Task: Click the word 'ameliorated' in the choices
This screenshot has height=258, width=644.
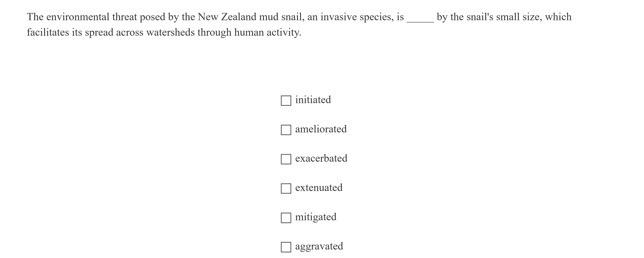Action: (321, 129)
